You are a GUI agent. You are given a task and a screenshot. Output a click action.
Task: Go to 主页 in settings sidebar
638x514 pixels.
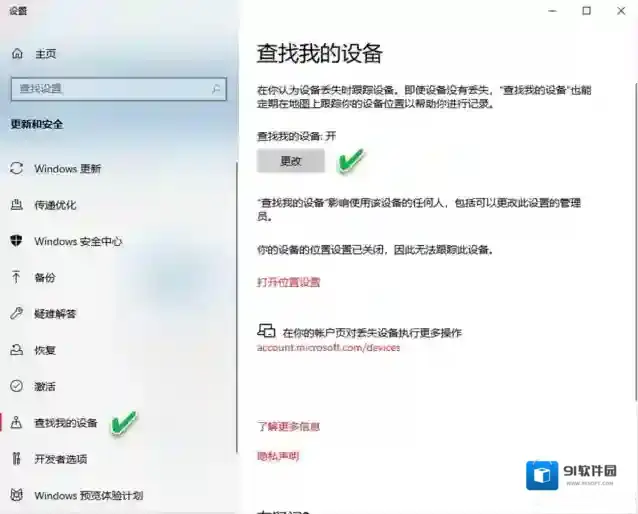point(45,53)
